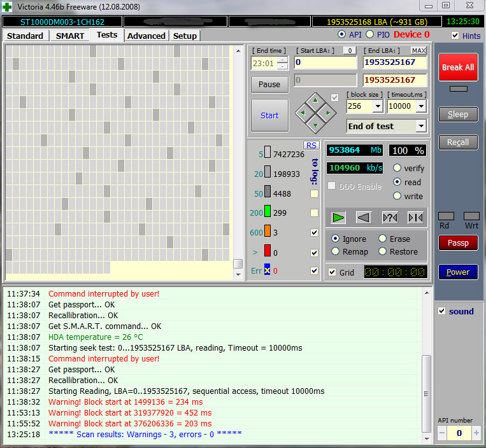Click the End LBA input field

coord(394,62)
